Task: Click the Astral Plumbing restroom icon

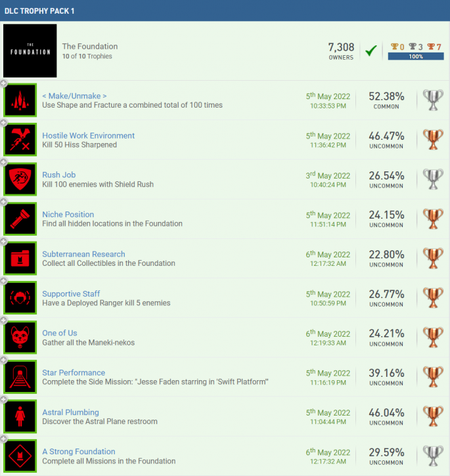Action: (x=20, y=416)
